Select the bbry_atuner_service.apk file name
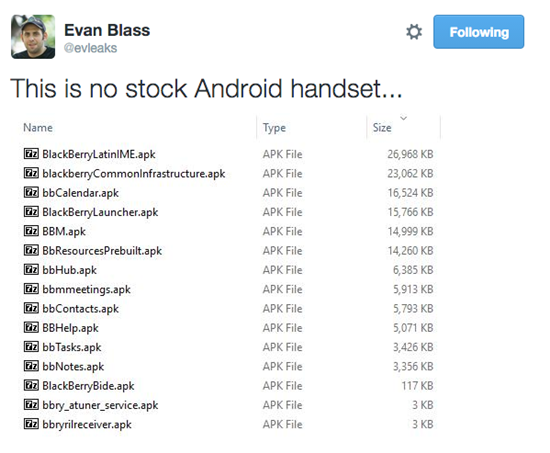This screenshot has width=550, height=453. click(100, 405)
